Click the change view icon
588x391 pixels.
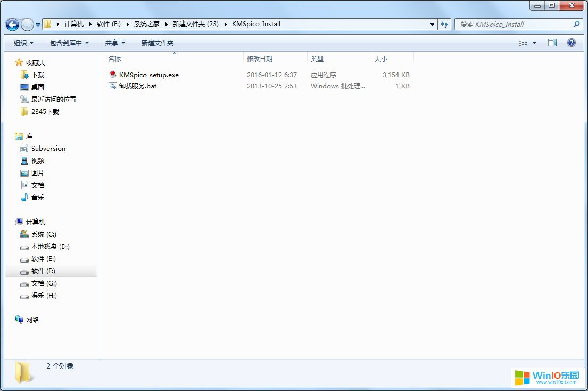click(523, 43)
